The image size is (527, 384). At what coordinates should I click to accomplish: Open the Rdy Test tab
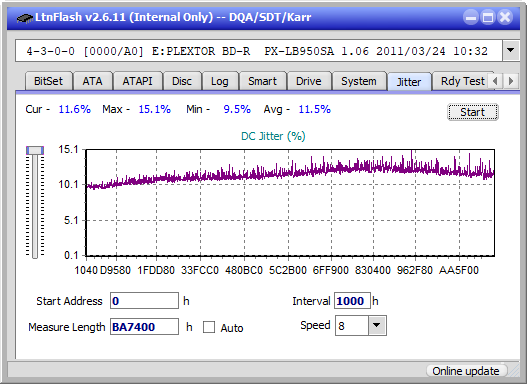click(x=462, y=81)
